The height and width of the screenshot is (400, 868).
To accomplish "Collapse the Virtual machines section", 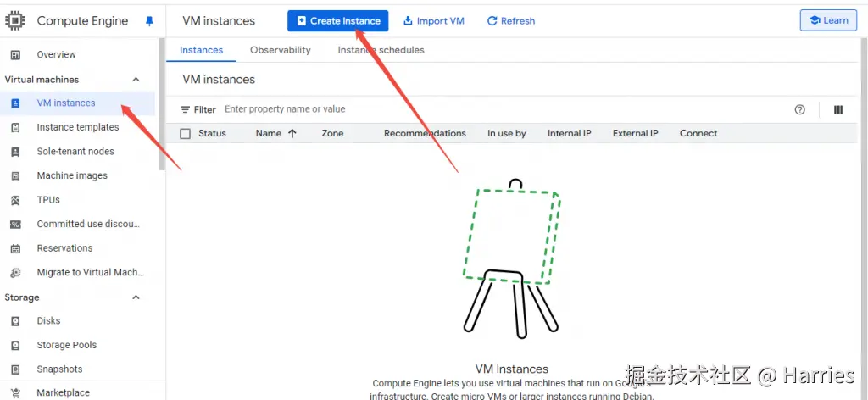I will pyautogui.click(x=136, y=80).
